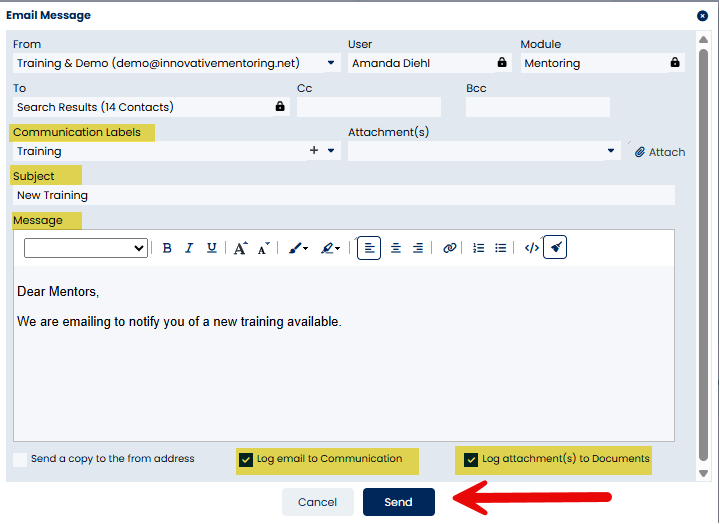The width and height of the screenshot is (720, 524).
Task: Cancel the email message
Action: point(317,502)
